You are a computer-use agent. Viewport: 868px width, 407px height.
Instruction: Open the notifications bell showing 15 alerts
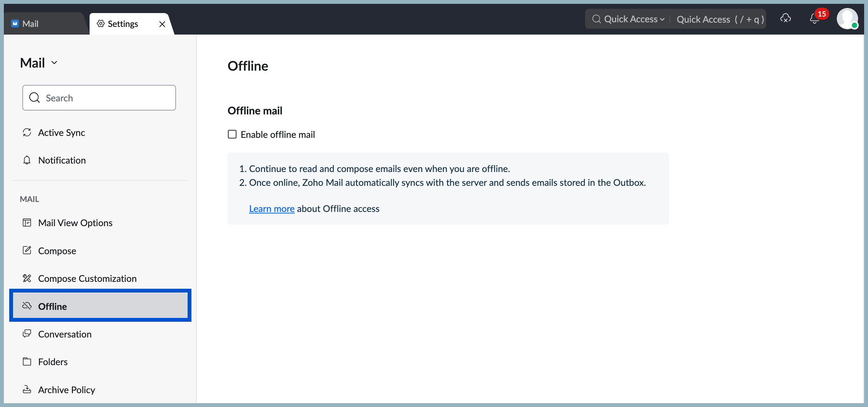coord(814,19)
